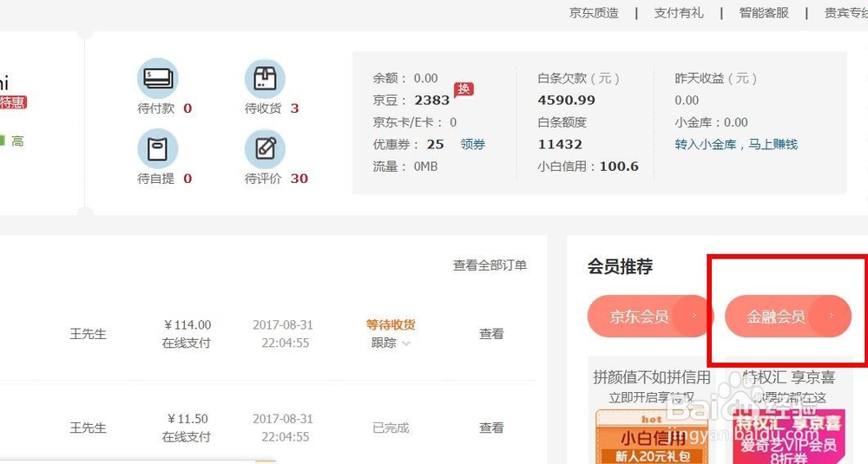Screen dimensions: 868x464
Task: Click the 余额 0.00 balance
Action: click(405, 78)
